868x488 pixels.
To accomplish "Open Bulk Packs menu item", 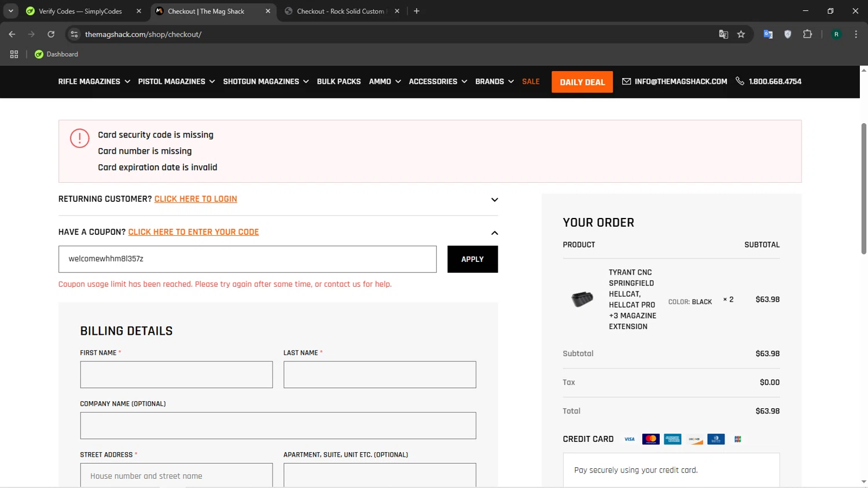I will point(339,82).
